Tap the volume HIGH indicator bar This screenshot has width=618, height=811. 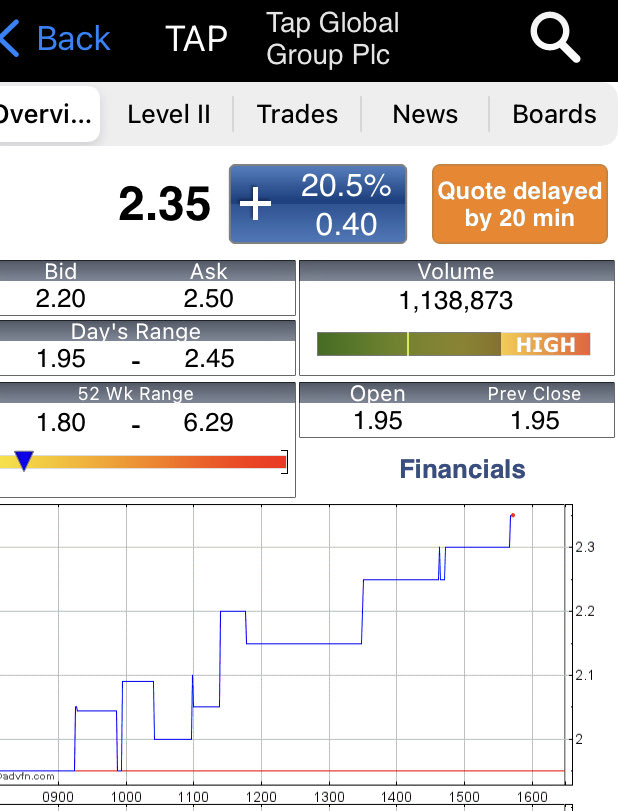click(x=454, y=344)
